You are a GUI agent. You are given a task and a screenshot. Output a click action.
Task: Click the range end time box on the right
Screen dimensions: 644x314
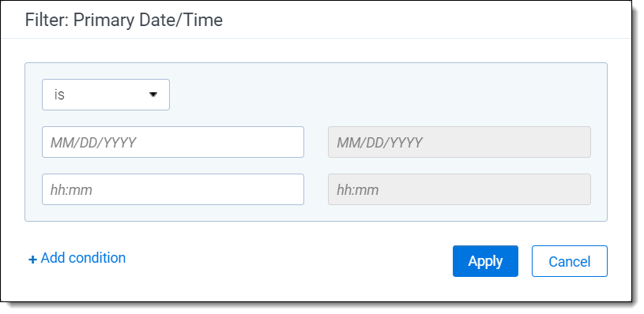click(459, 189)
